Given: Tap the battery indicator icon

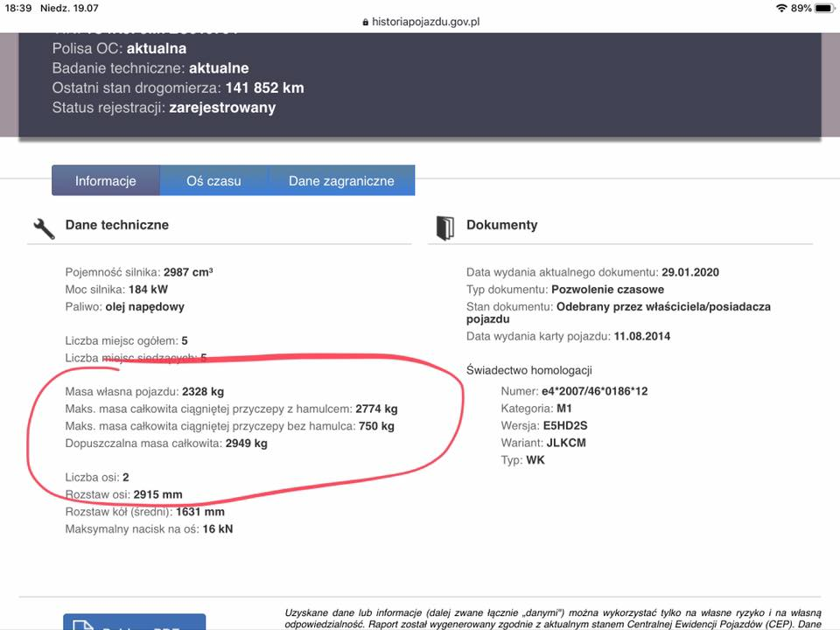Looking at the screenshot, I should point(824,8).
